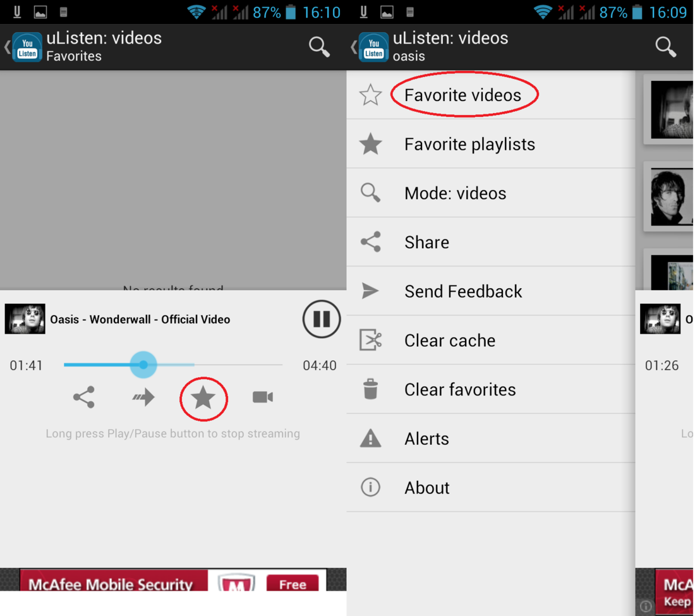Tap the elapsed time 01:26
The width and height of the screenshot is (695, 616).
click(x=662, y=366)
